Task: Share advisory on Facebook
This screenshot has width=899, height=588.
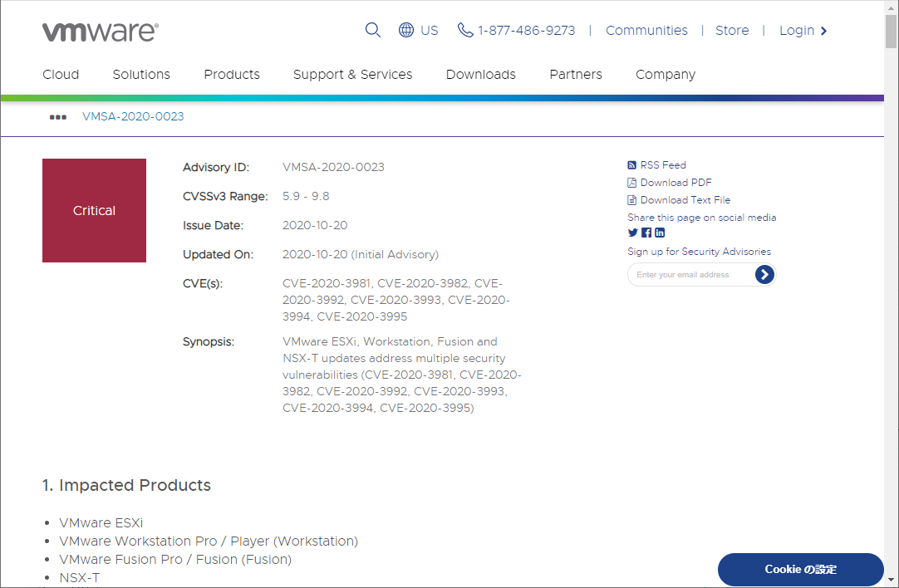Action: click(x=646, y=233)
